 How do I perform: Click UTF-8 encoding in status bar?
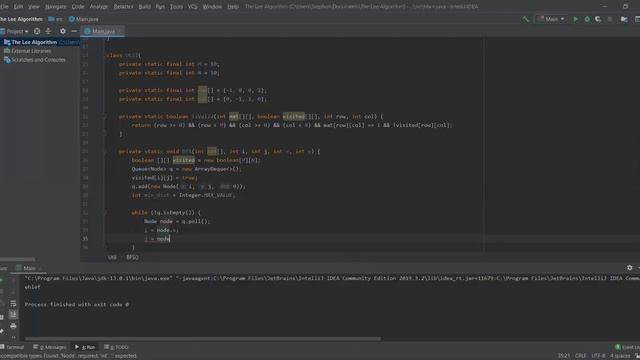point(598,356)
